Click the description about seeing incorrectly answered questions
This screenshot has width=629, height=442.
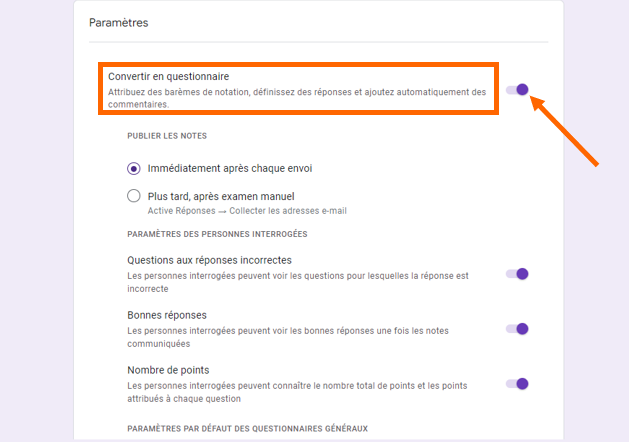(x=297, y=280)
